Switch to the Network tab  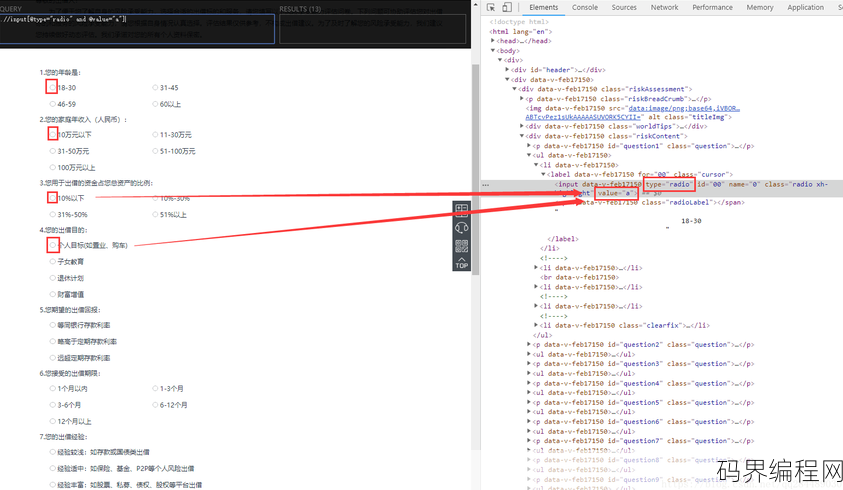tap(664, 8)
